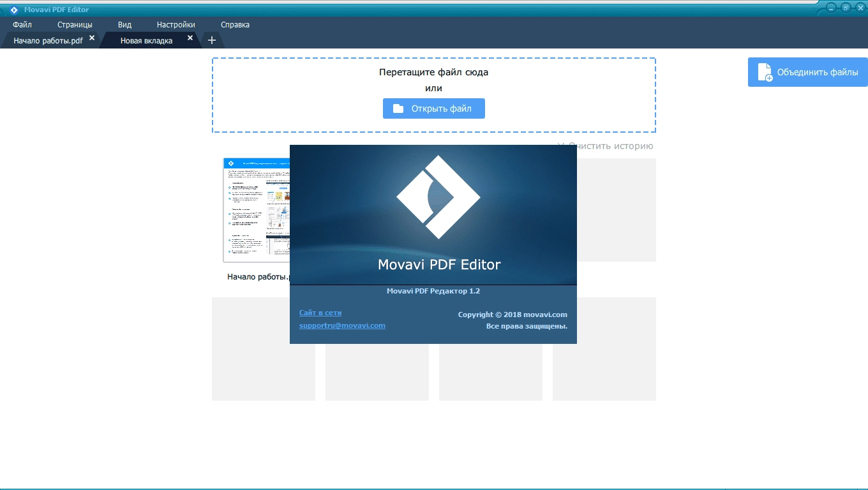Open the Вид menu
This screenshot has height=490, width=868.
click(x=124, y=25)
